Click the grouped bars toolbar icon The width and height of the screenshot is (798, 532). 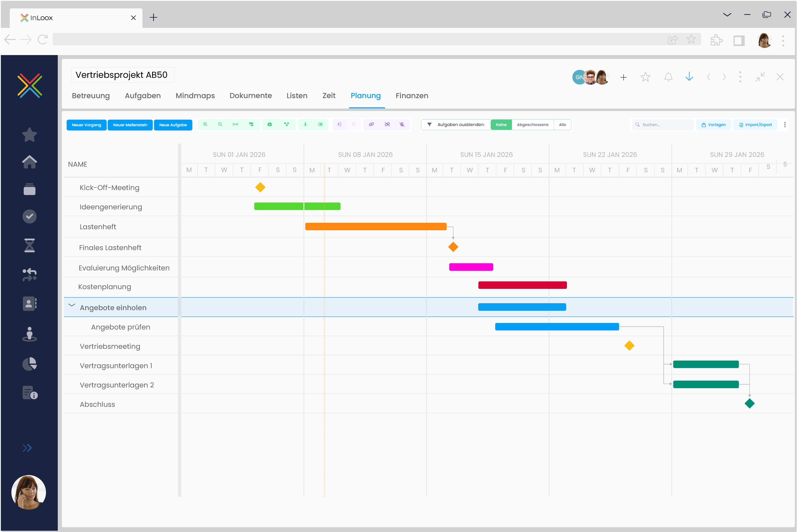tap(251, 124)
